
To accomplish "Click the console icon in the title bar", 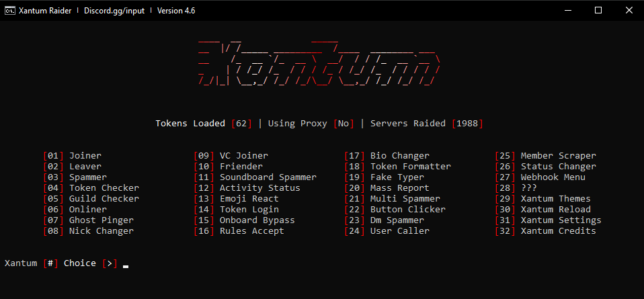I will point(9,11).
